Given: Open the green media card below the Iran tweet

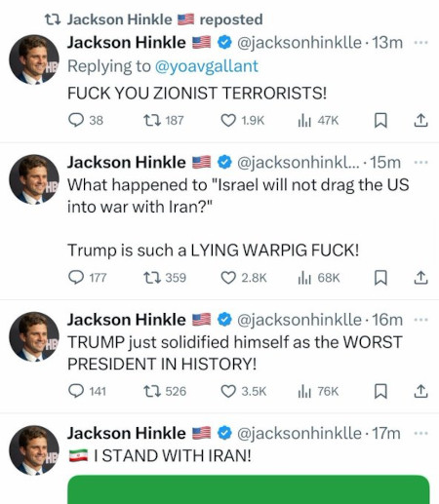Looking at the screenshot, I should (x=249, y=489).
